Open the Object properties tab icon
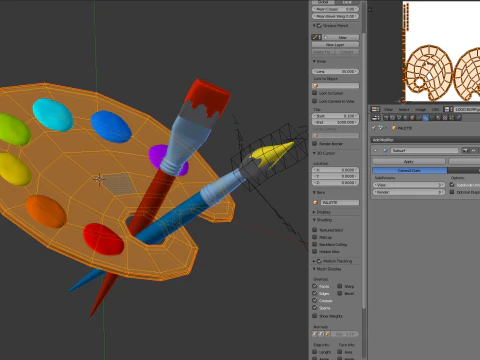 412,118
